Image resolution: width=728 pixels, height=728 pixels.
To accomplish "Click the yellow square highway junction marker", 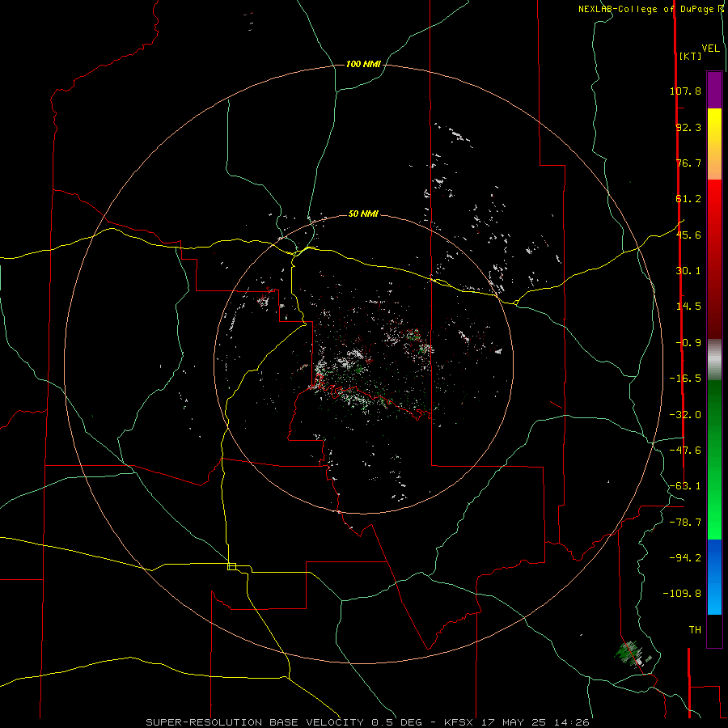I will pos(231,566).
